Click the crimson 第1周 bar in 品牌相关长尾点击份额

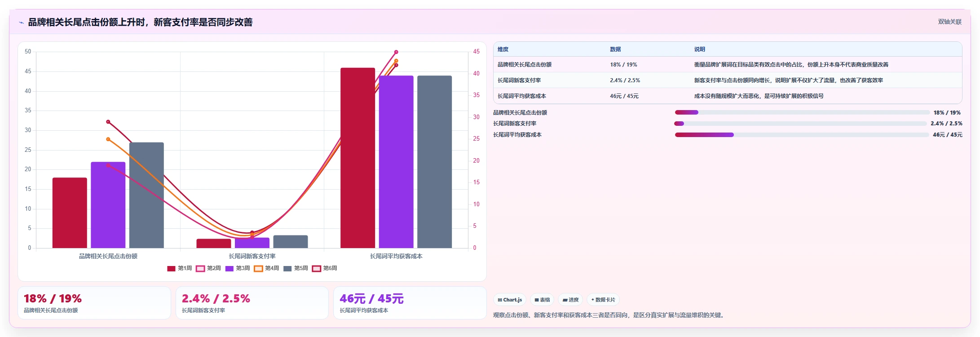coord(70,213)
